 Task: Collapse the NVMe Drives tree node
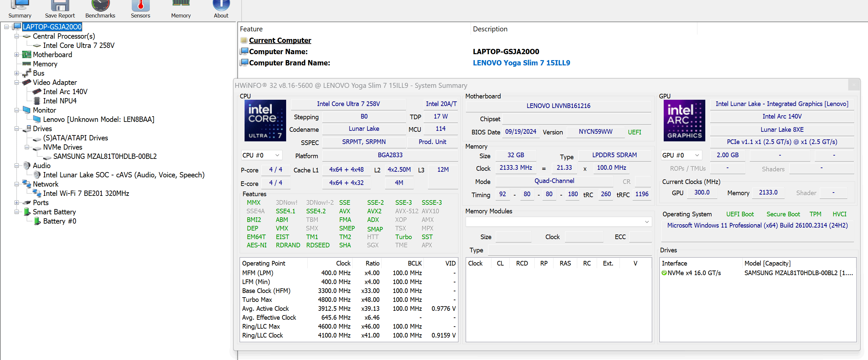tap(27, 147)
